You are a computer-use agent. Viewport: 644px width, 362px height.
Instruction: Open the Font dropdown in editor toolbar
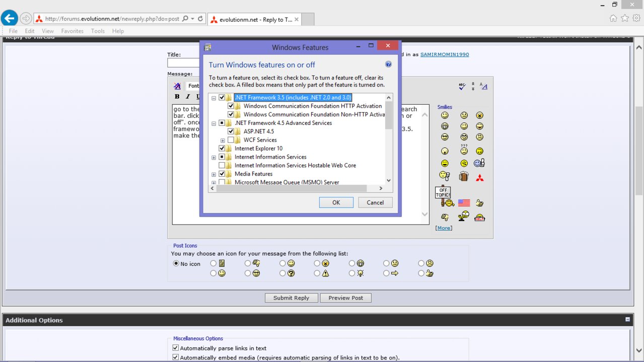[x=194, y=86]
